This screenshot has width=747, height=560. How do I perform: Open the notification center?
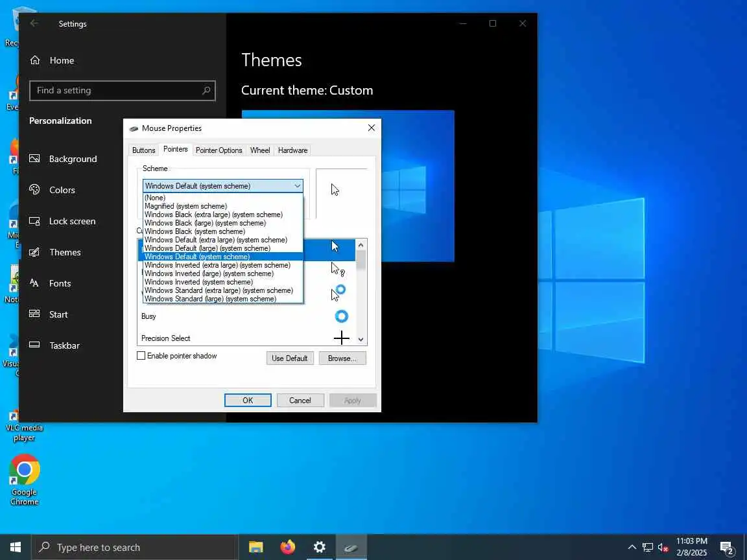coord(727,548)
